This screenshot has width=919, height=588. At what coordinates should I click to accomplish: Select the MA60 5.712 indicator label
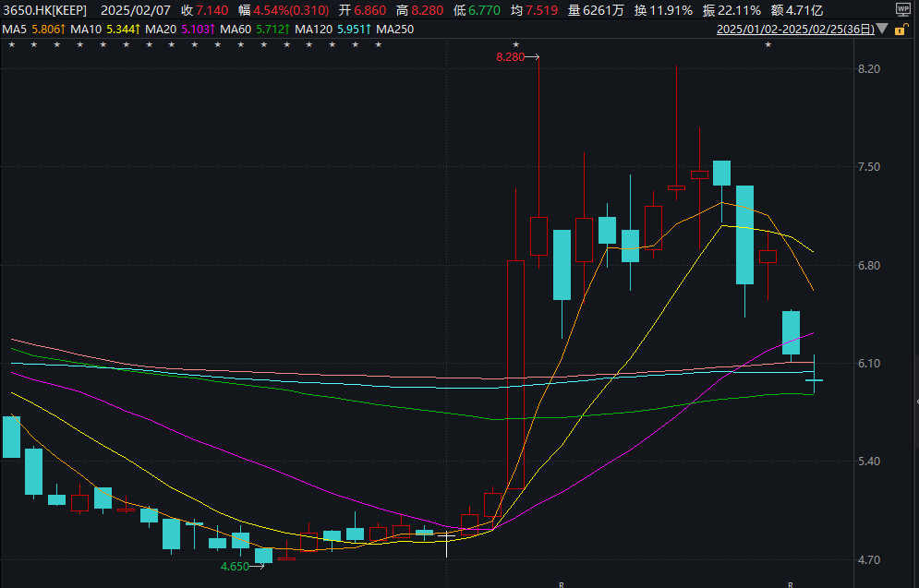[x=255, y=30]
